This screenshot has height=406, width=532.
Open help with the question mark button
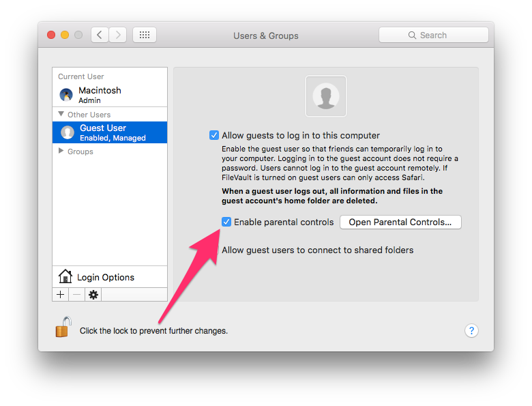tap(471, 330)
